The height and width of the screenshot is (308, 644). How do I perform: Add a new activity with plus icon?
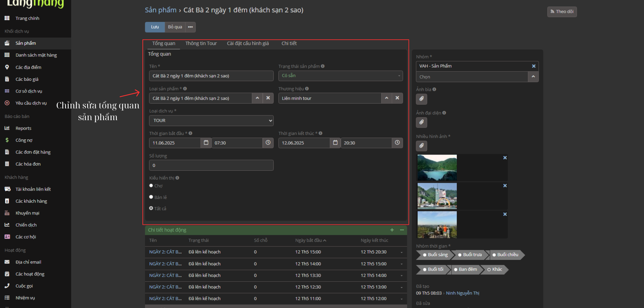[x=392, y=230]
